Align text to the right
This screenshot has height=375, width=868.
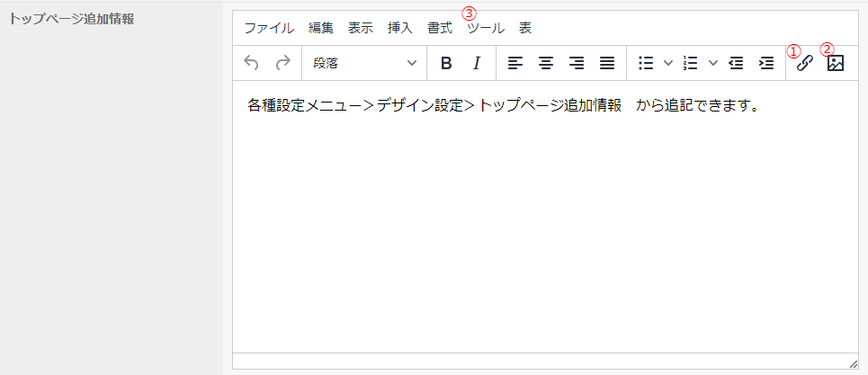point(577,63)
